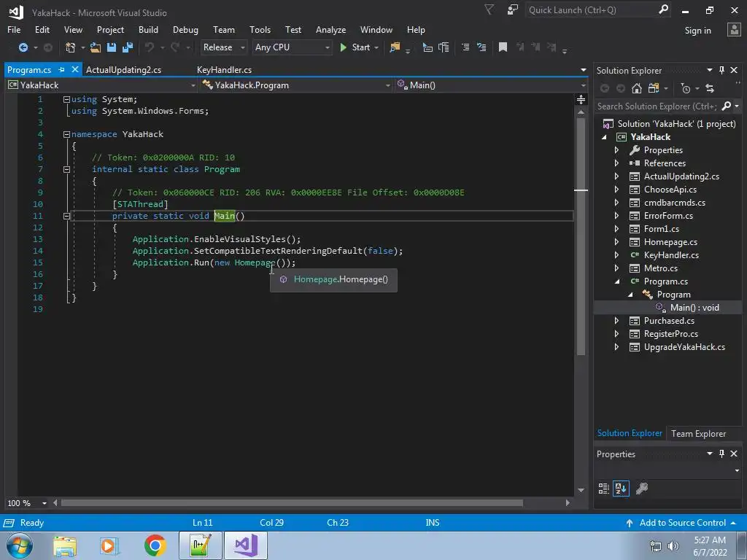This screenshot has width=747, height=560.
Task: Open the feedback icon next to Quick Launch
Action: (513, 9)
